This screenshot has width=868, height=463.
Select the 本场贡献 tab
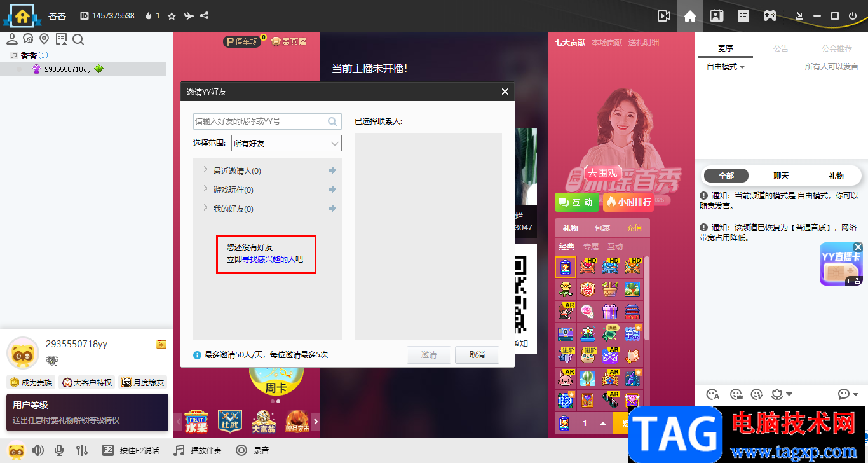pyautogui.click(x=607, y=43)
